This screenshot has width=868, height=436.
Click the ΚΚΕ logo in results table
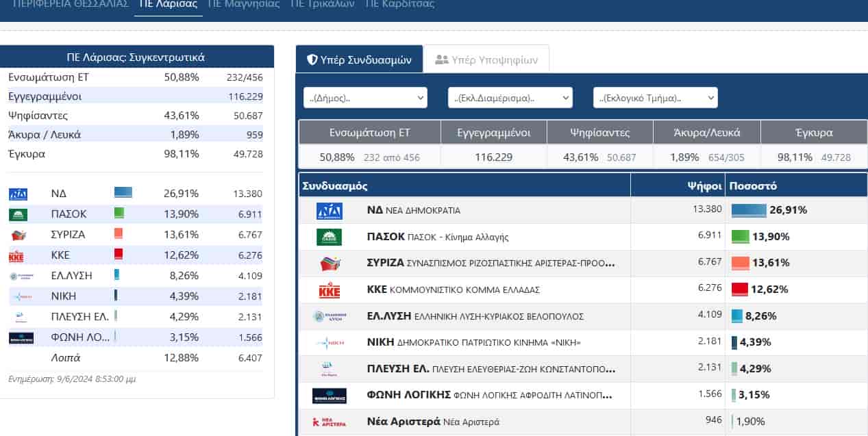pos(330,290)
